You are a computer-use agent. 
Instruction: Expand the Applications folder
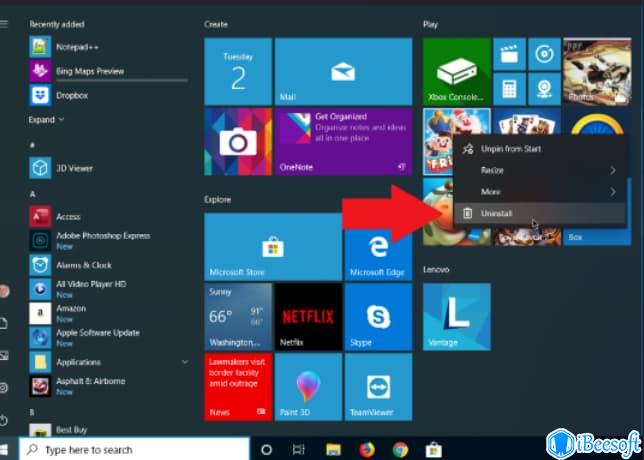pyautogui.click(x=109, y=362)
